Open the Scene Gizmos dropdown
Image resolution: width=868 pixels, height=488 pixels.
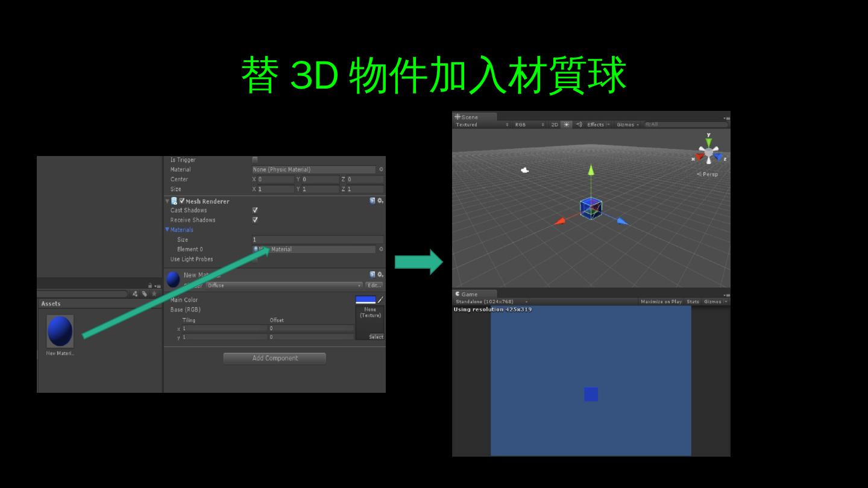pyautogui.click(x=627, y=125)
